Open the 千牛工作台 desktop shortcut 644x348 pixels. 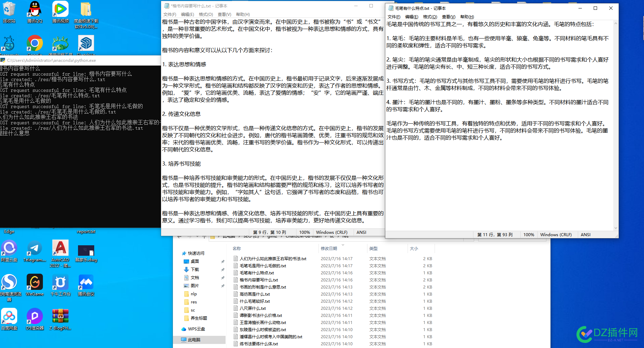point(60,285)
